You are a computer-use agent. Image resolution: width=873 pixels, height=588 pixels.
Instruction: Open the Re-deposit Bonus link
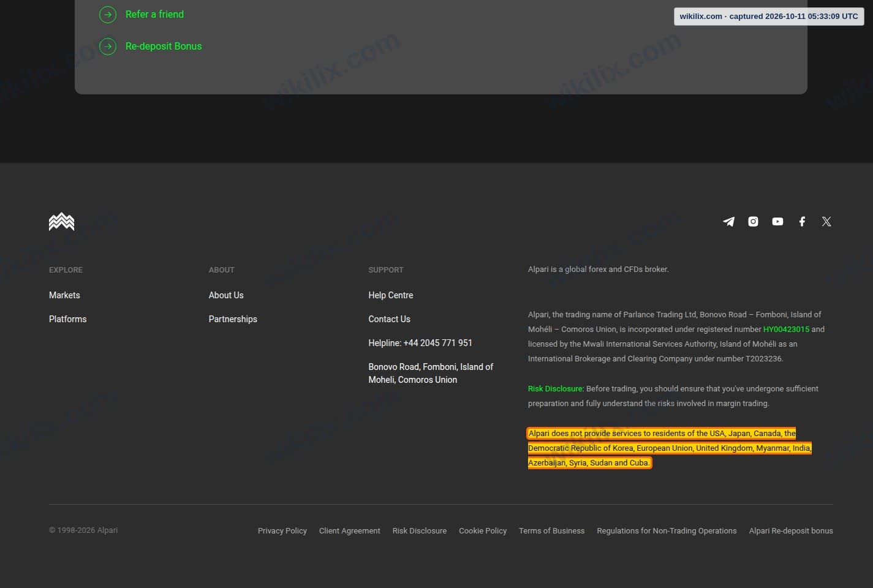(164, 46)
